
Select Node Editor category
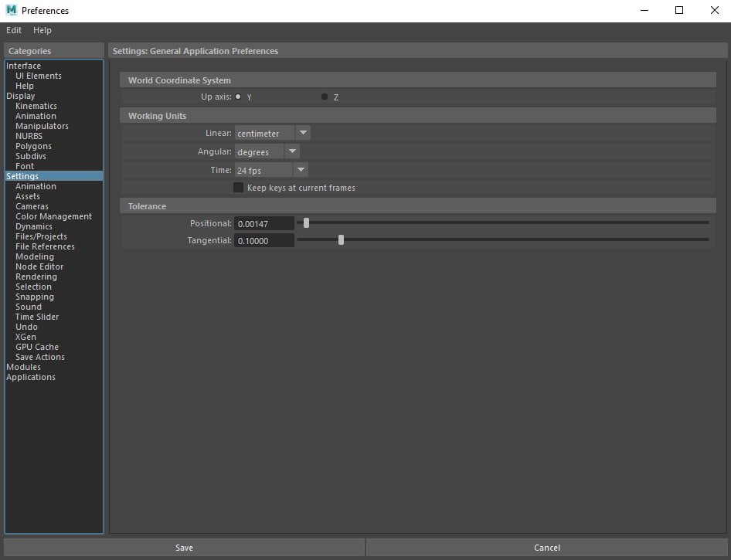click(39, 266)
